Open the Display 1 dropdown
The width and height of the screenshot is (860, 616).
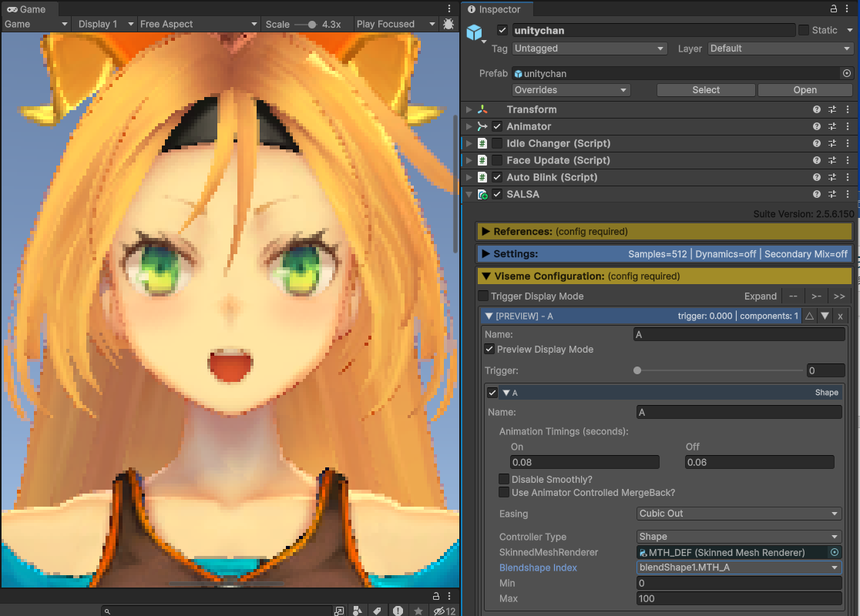click(106, 24)
